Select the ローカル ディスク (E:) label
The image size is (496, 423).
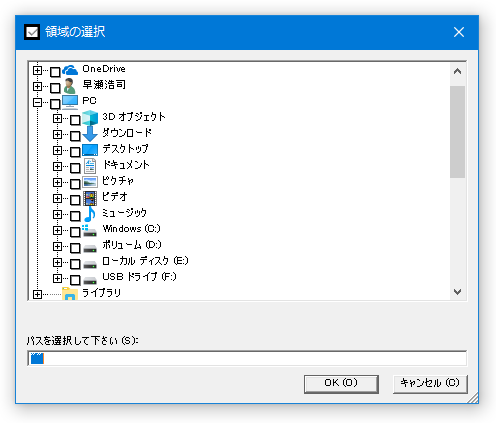tap(145, 261)
